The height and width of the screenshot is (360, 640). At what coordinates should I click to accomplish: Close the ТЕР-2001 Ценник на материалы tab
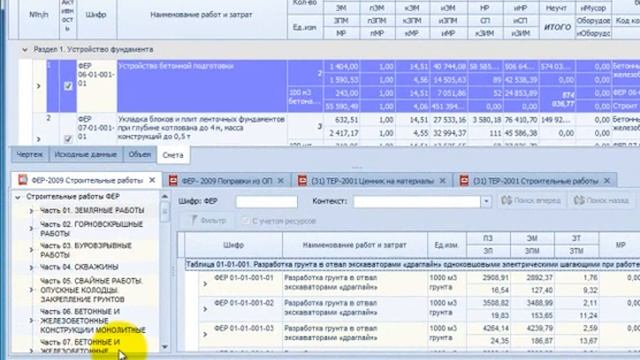pyautogui.click(x=442, y=180)
